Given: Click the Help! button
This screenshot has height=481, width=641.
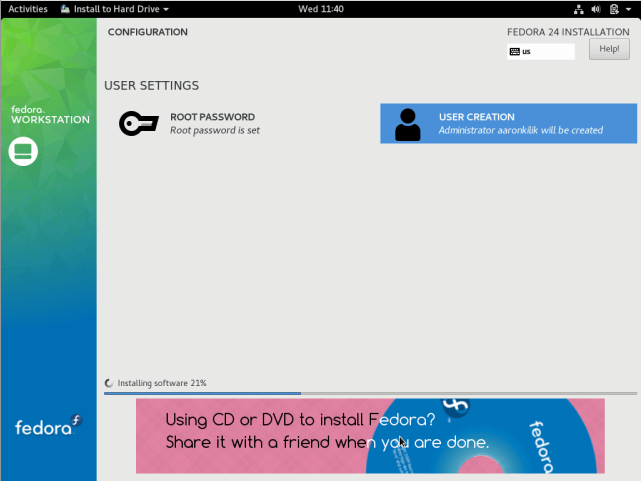Looking at the screenshot, I should click(609, 49).
